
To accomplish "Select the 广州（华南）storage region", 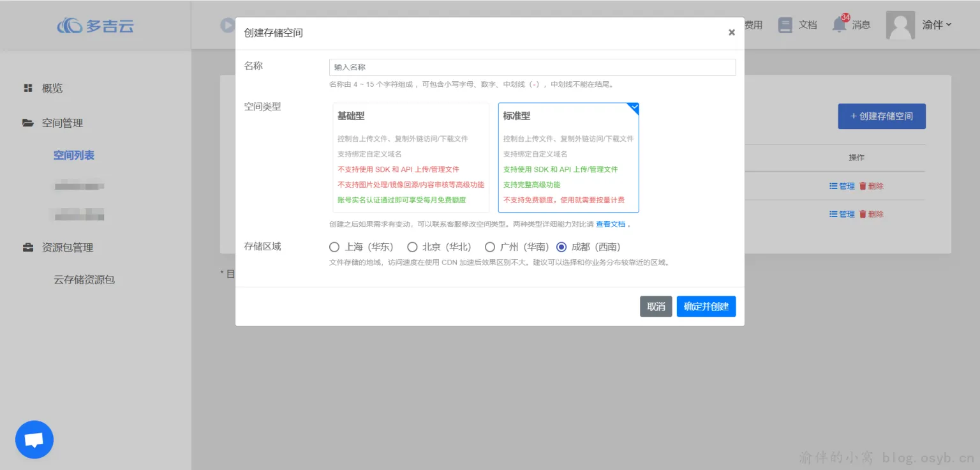I will pos(489,247).
